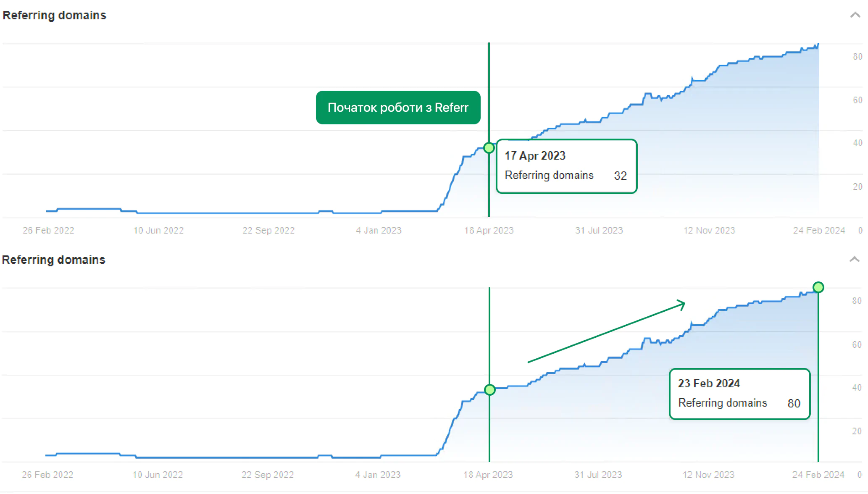Click the green marker dot at 17 Apr 2023
This screenshot has height=494, width=868.
coord(489,148)
